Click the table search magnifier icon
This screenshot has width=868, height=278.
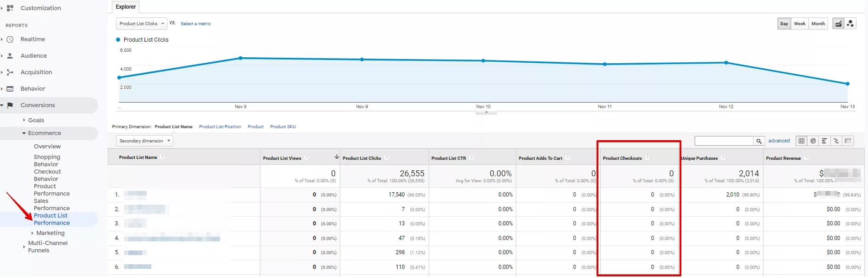coord(759,141)
